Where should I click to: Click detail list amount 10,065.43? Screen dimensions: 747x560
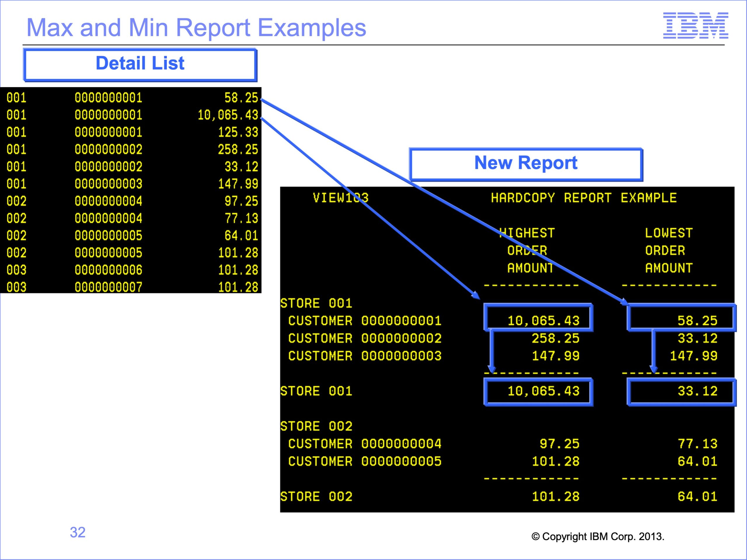pos(228,115)
